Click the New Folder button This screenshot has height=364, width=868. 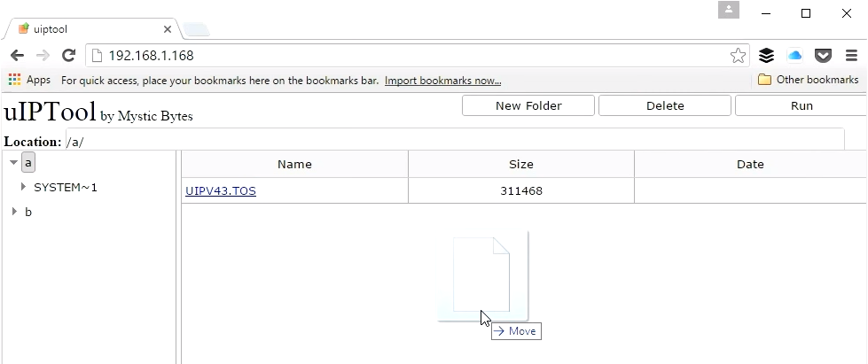pyautogui.click(x=528, y=105)
